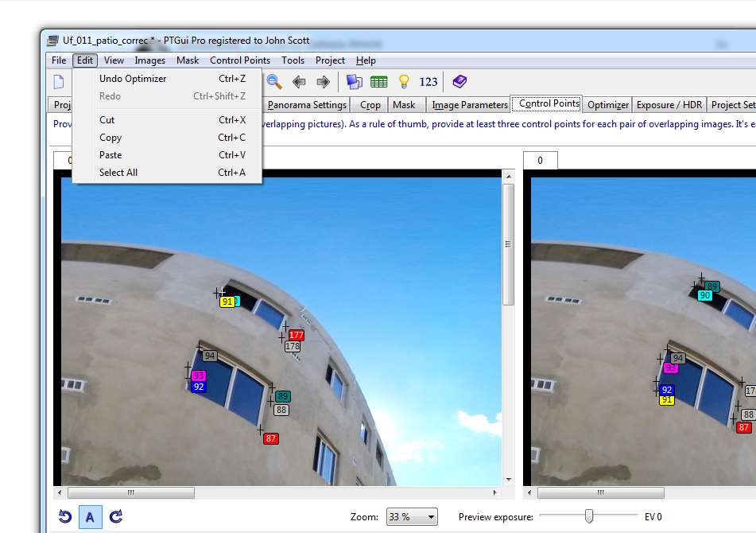This screenshot has height=533, width=756.
Task: Rotate image clockwise with right rotate icon
Action: [x=116, y=516]
